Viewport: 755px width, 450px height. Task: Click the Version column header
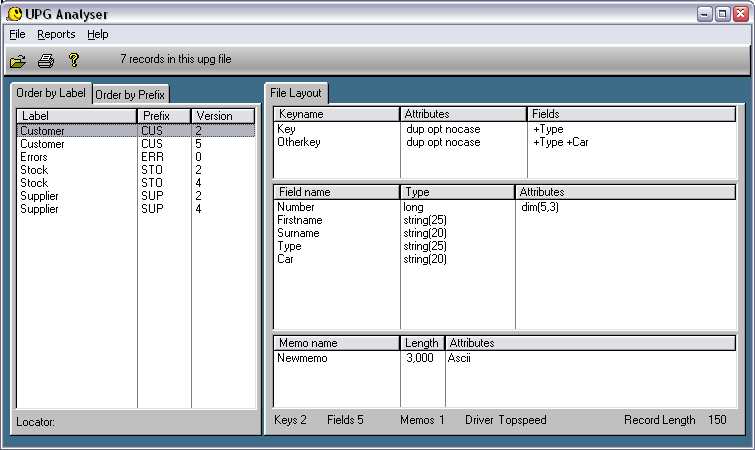pyautogui.click(x=222, y=116)
